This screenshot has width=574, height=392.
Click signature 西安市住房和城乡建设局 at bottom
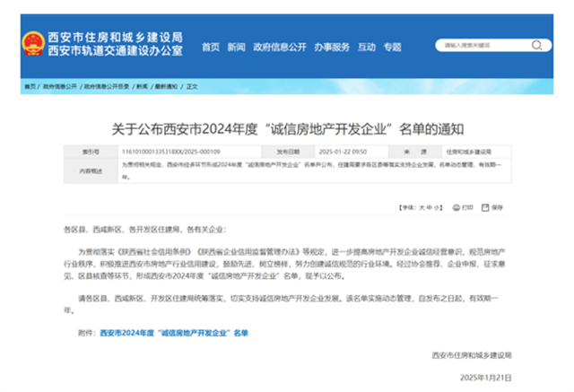(472, 355)
